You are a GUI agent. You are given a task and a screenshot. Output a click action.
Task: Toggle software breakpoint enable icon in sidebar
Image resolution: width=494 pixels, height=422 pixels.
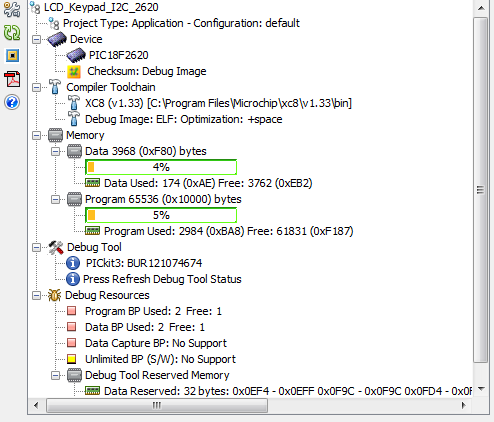(x=12, y=55)
